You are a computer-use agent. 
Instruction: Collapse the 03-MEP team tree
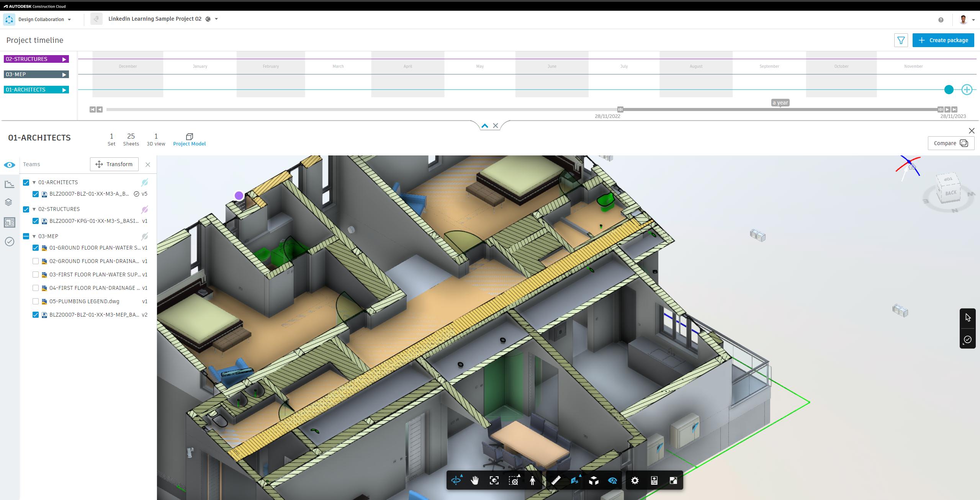[34, 237]
